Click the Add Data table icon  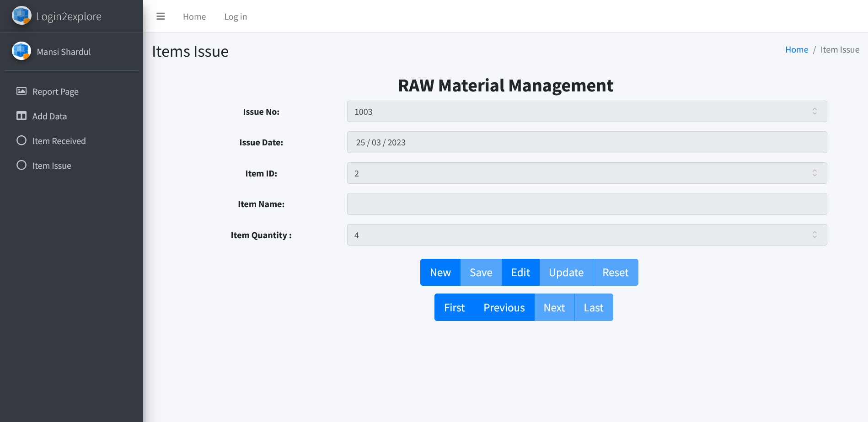(x=21, y=116)
